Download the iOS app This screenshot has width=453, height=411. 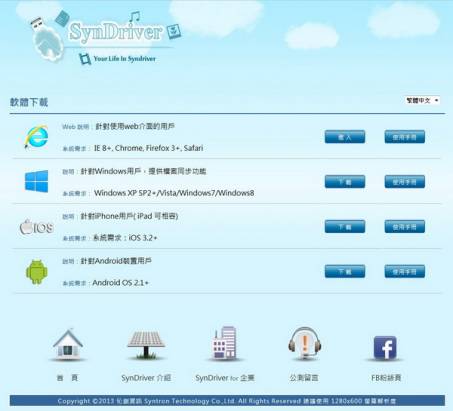pos(345,227)
